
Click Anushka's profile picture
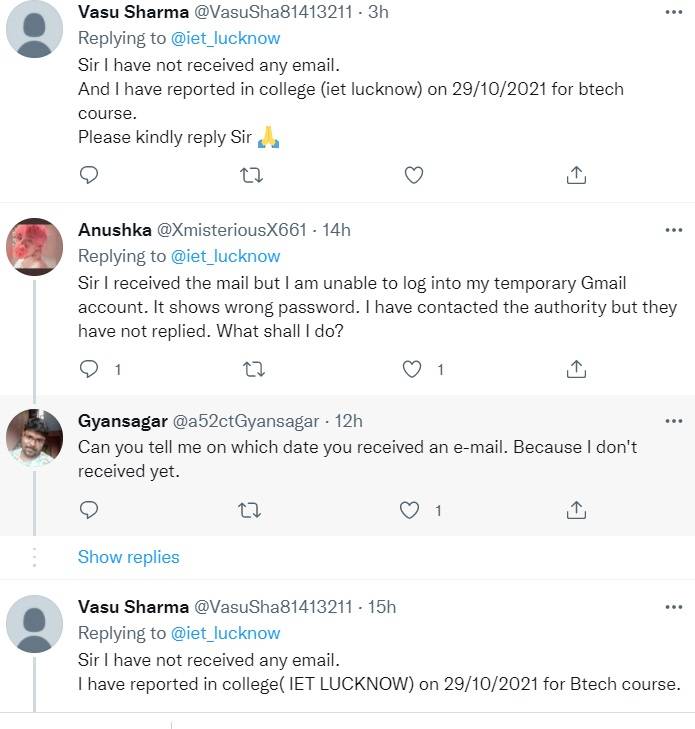coord(36,246)
